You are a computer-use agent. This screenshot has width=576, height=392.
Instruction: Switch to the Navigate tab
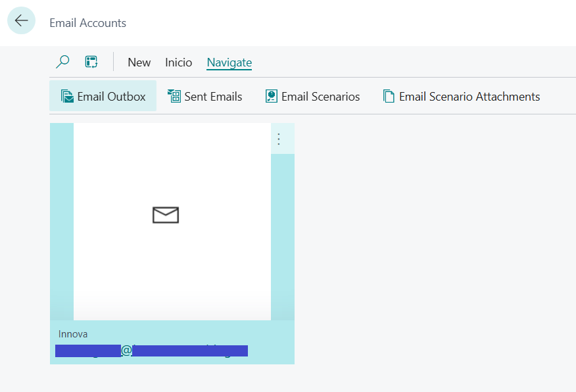[x=229, y=62]
